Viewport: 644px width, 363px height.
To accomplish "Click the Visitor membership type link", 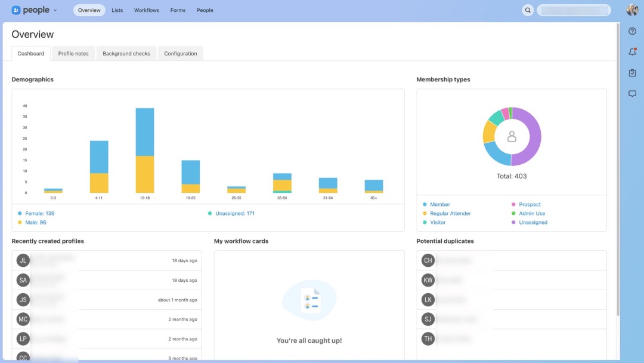I will pos(438,223).
